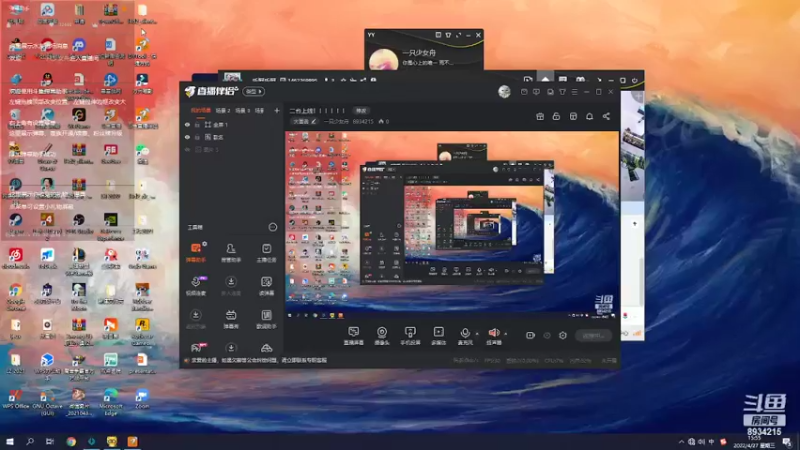Image resolution: width=800 pixels, height=450 pixels.
Task: Expand the speaker options arrow
Action: 506,334
